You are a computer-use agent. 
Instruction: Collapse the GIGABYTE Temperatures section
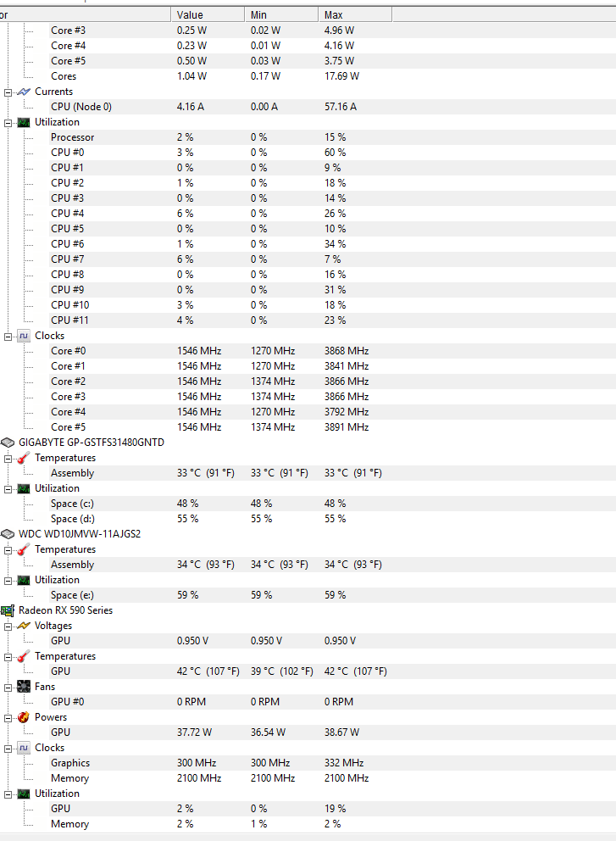pyautogui.click(x=8, y=458)
